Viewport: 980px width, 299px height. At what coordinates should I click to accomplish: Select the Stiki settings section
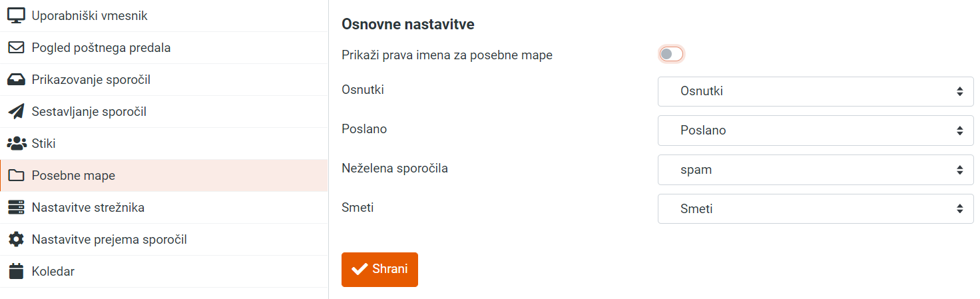(164, 144)
